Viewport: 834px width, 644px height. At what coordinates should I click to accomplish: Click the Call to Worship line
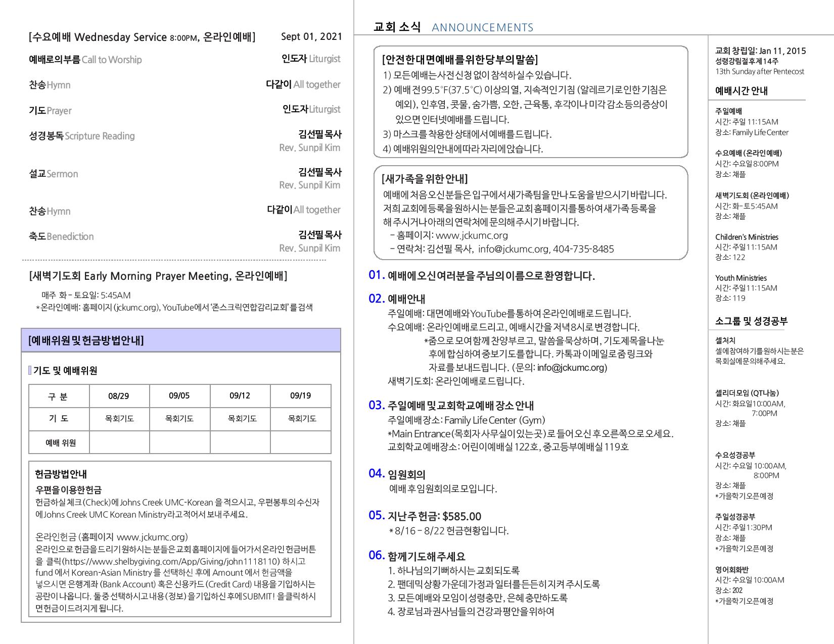85,60
